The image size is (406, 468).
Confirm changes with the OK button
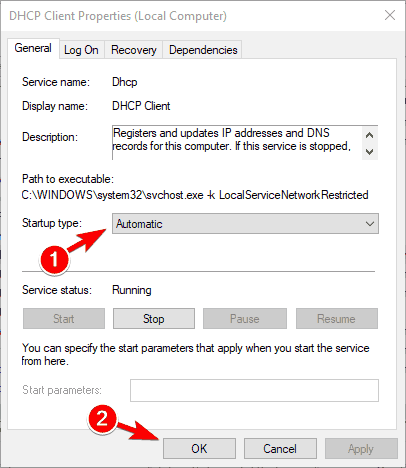(199, 449)
